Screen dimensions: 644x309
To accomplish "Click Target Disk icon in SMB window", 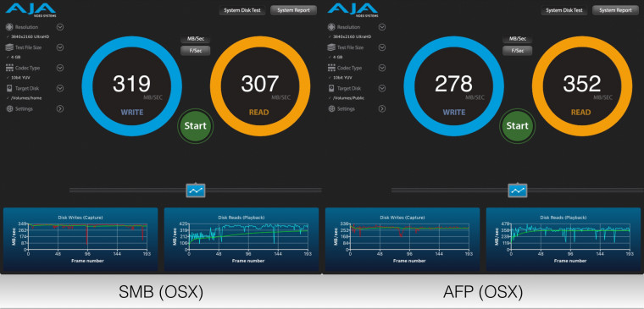I will [9, 88].
